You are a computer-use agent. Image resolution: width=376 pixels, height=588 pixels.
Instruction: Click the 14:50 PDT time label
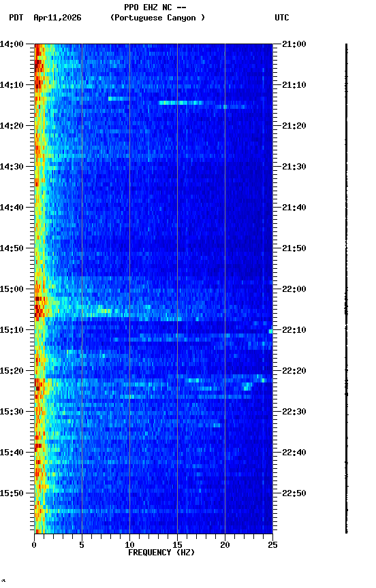[x=12, y=248]
